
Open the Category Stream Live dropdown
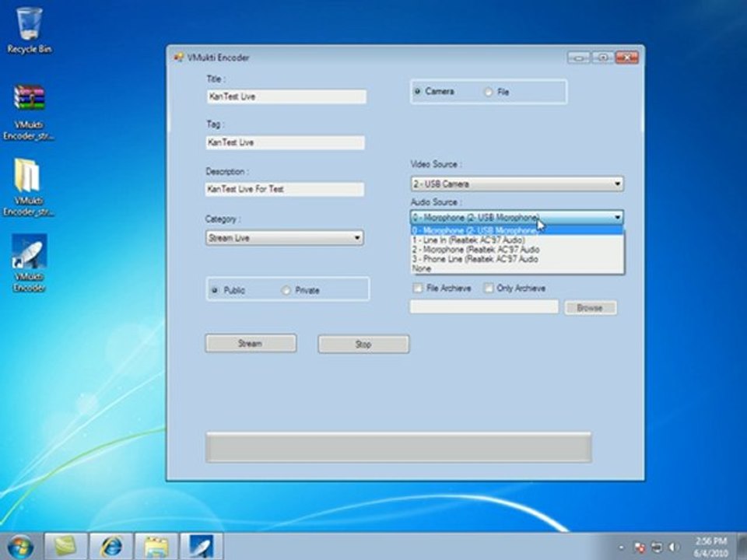point(285,238)
